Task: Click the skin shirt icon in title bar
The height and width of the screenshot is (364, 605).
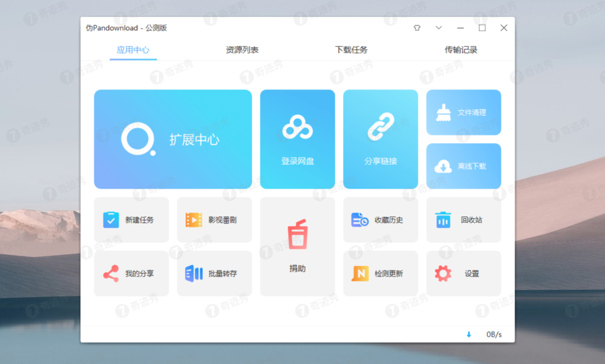Action: (417, 28)
